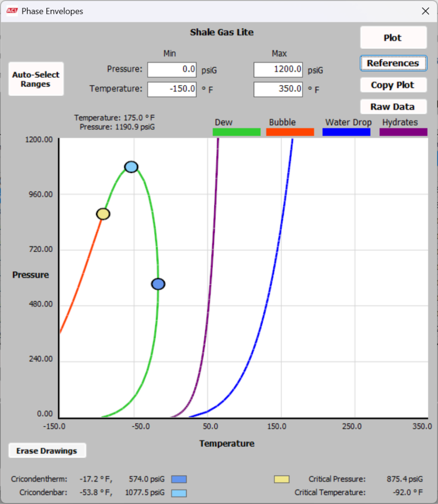Click the blue Water Drop legend swatch
The image size is (438, 504).
pos(346,132)
